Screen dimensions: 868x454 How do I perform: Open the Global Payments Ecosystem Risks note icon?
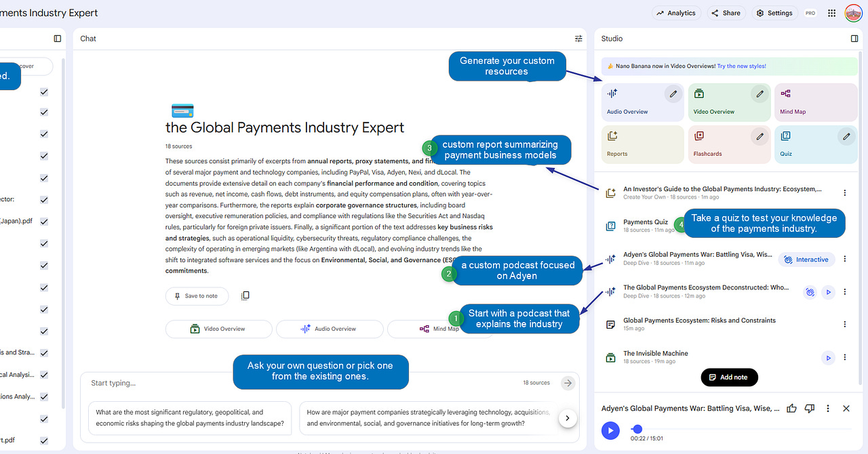pyautogui.click(x=610, y=325)
